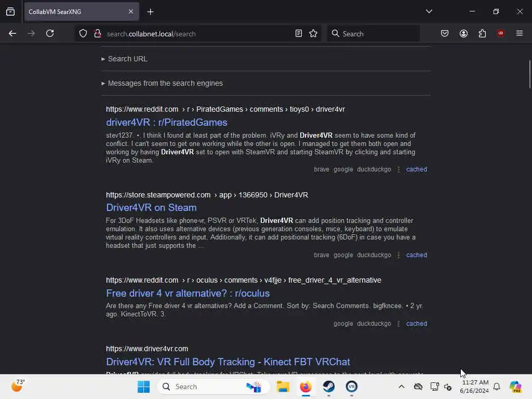Click the taskbar Search box
Screen dimensions: 532x399
click(x=214, y=387)
